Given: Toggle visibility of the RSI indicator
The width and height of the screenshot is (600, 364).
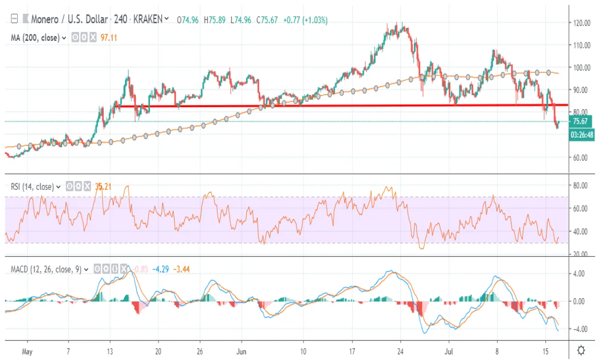Looking at the screenshot, I should 70,187.
